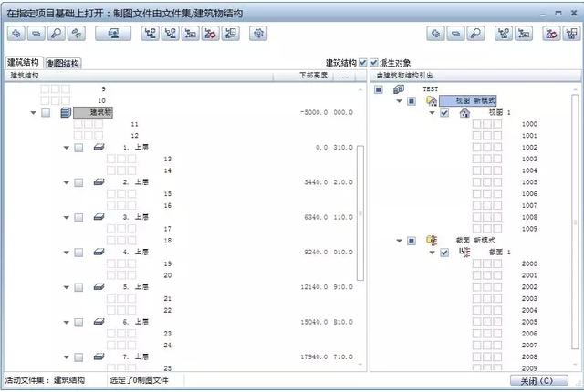Click collapse icon in the right toolbar

pos(456,34)
